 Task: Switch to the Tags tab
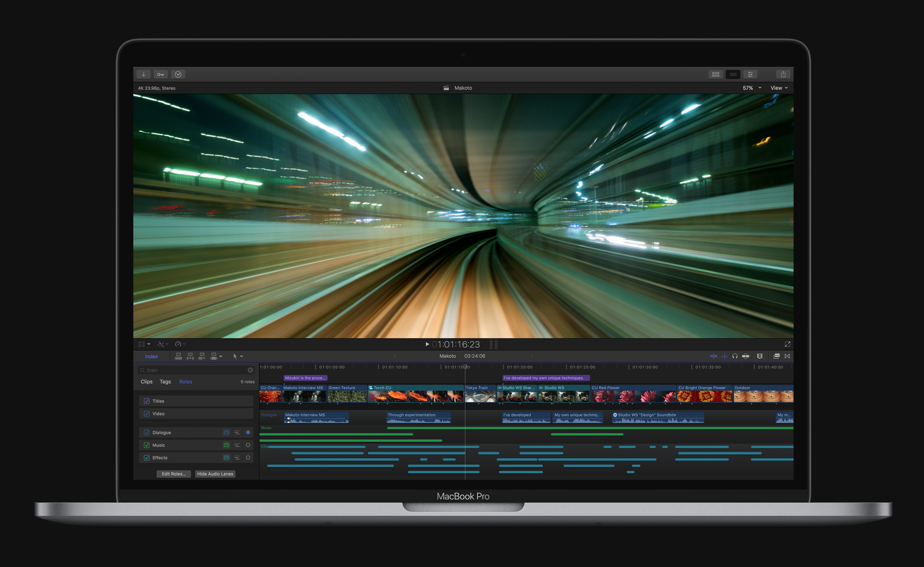(x=165, y=381)
